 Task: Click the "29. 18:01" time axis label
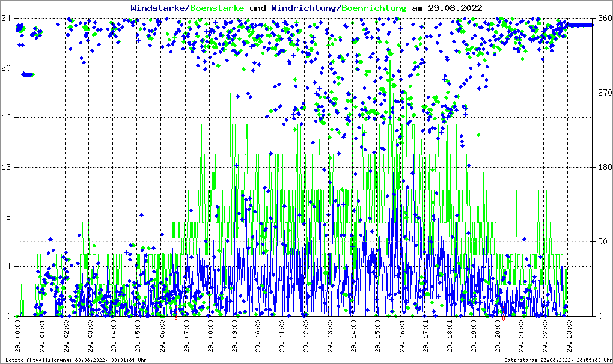coord(450,336)
